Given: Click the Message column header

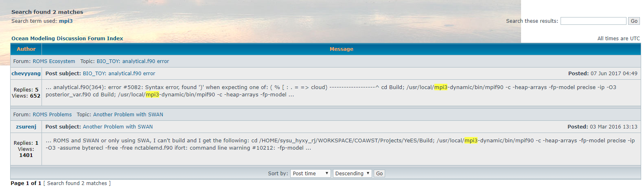Looking at the screenshot, I should point(341,49).
